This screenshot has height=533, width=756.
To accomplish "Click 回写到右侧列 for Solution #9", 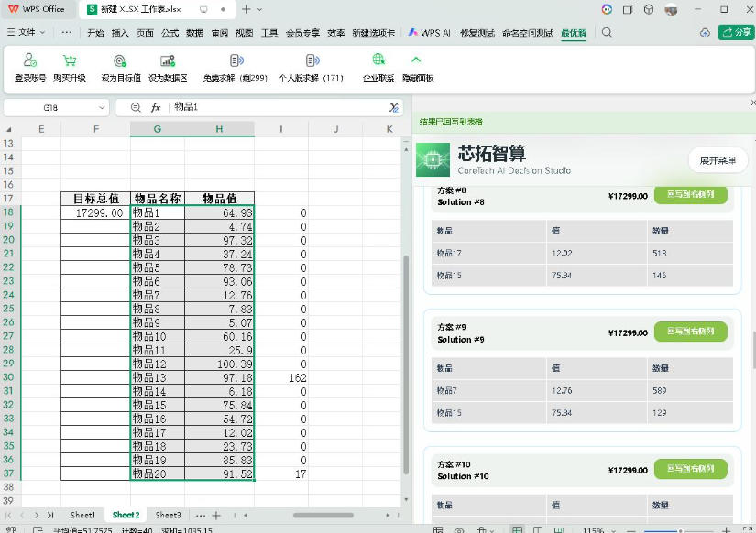I will click(x=690, y=332).
